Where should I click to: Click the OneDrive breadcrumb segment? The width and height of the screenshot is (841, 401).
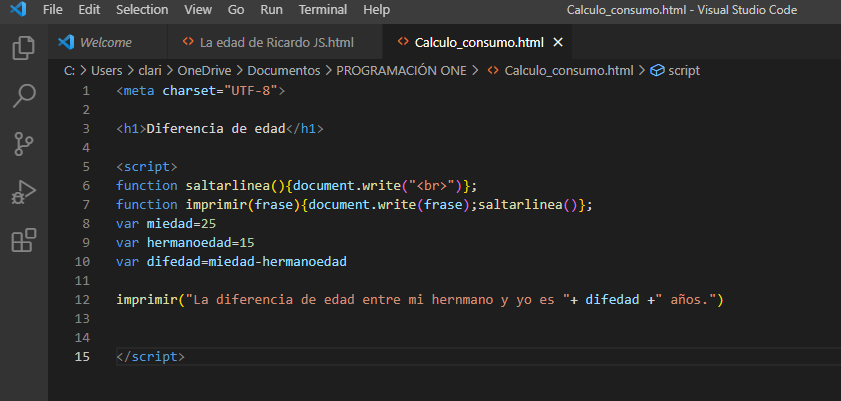tap(204, 71)
